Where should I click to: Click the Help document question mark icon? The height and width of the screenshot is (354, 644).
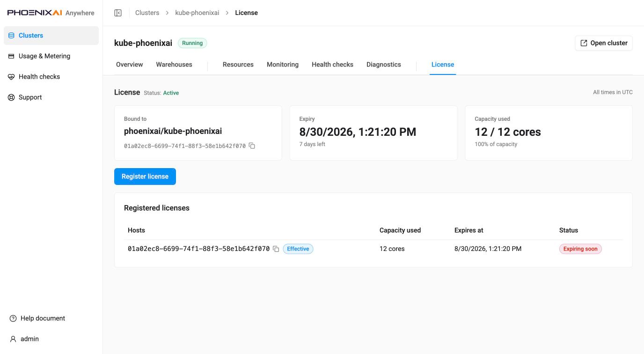[13, 318]
